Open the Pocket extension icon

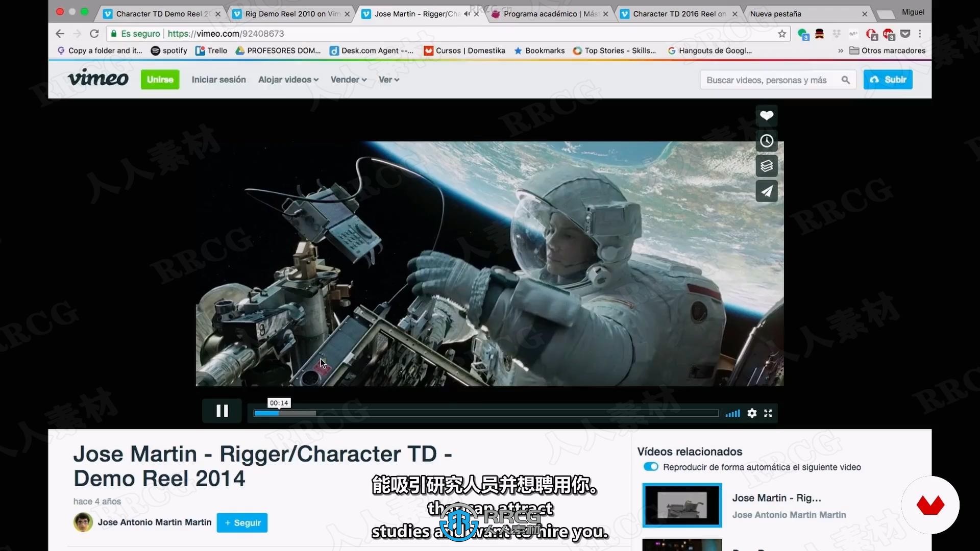[x=905, y=34]
